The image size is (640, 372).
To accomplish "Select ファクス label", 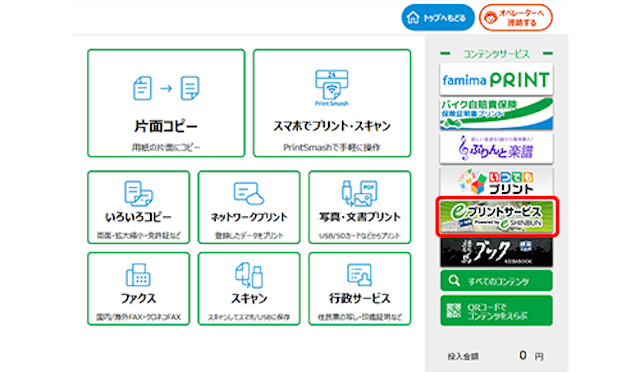I will (138, 298).
